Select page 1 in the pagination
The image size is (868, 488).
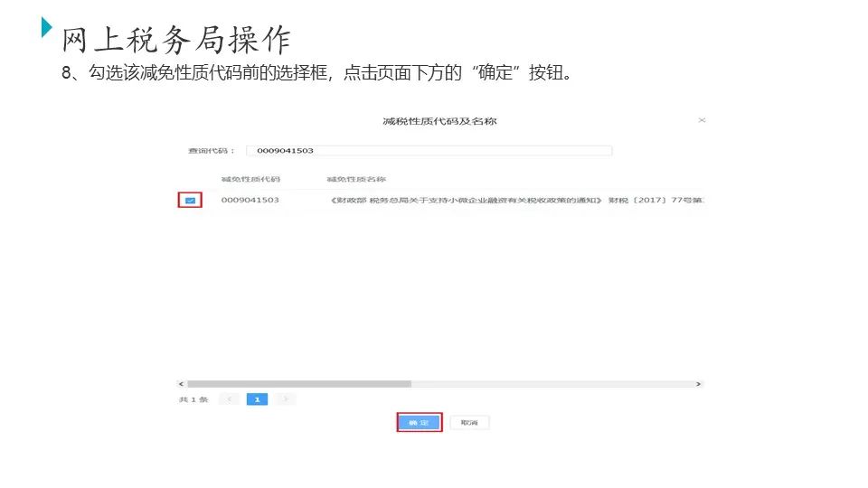tap(257, 399)
